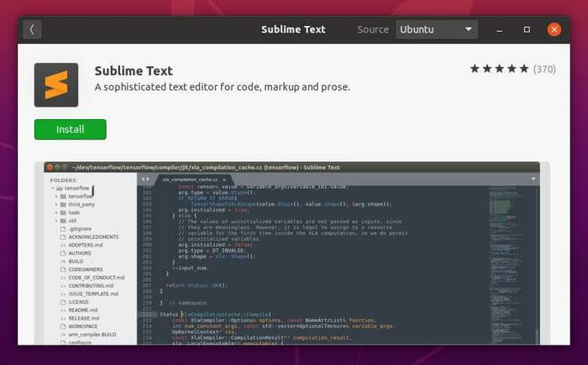
Task: Close the window with the orange X button
Action: (x=554, y=29)
